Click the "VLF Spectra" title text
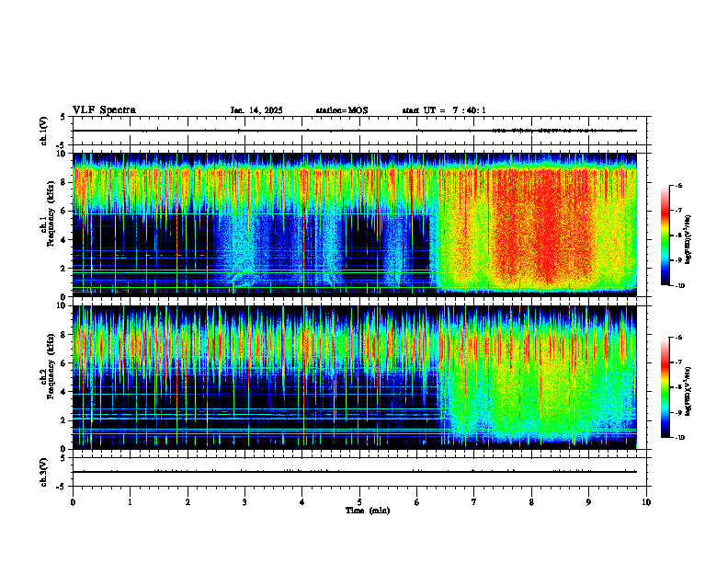Screen dimensions: 728x563 (x=104, y=110)
